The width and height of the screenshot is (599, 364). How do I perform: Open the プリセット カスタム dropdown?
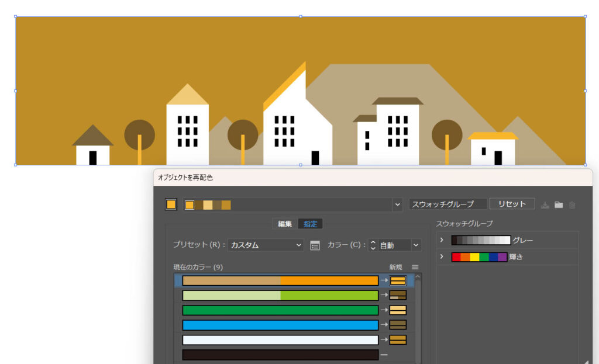(x=266, y=245)
